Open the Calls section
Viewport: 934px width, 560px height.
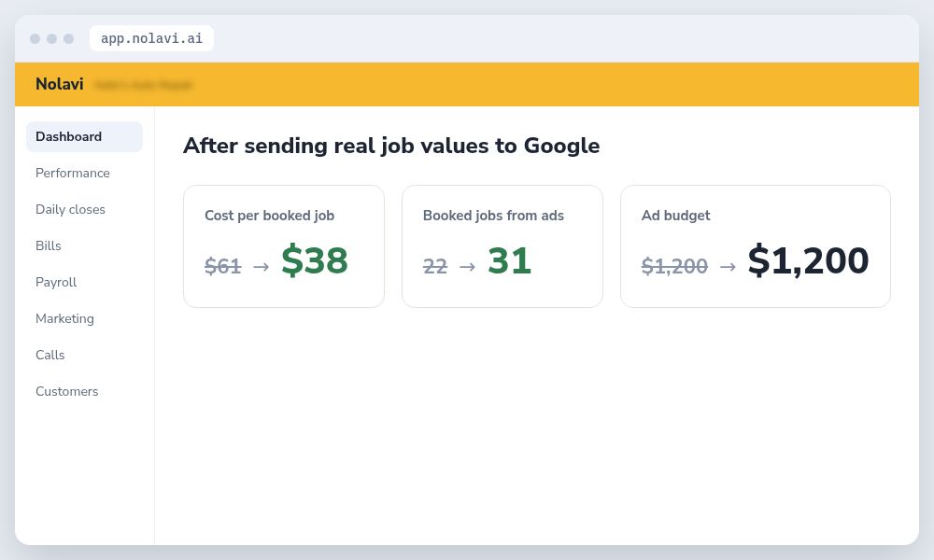(x=50, y=355)
